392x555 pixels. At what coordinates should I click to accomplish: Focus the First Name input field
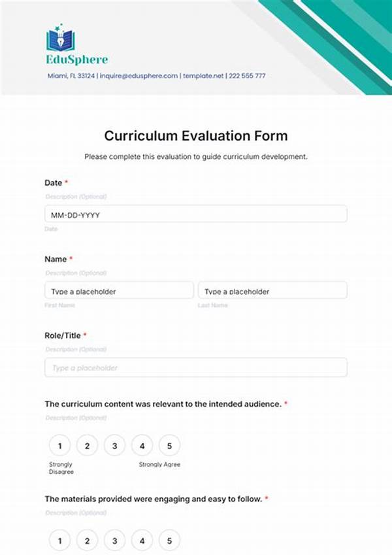click(x=119, y=291)
